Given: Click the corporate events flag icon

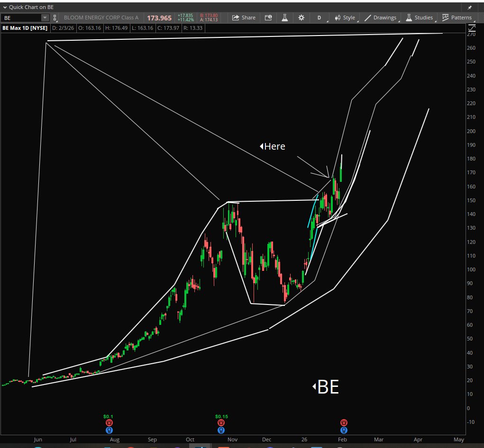Looking at the screenshot, I should (x=267, y=18).
